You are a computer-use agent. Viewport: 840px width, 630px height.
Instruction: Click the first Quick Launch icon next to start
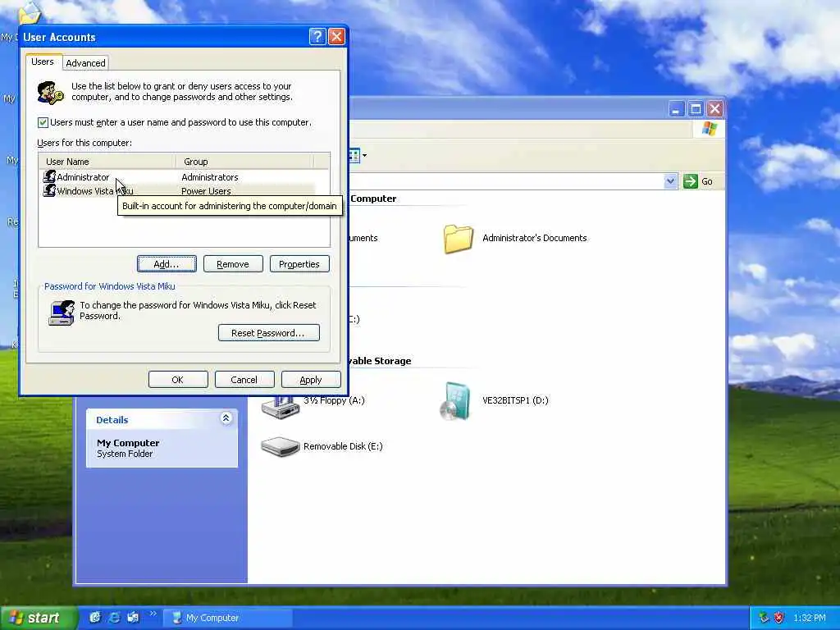95,617
